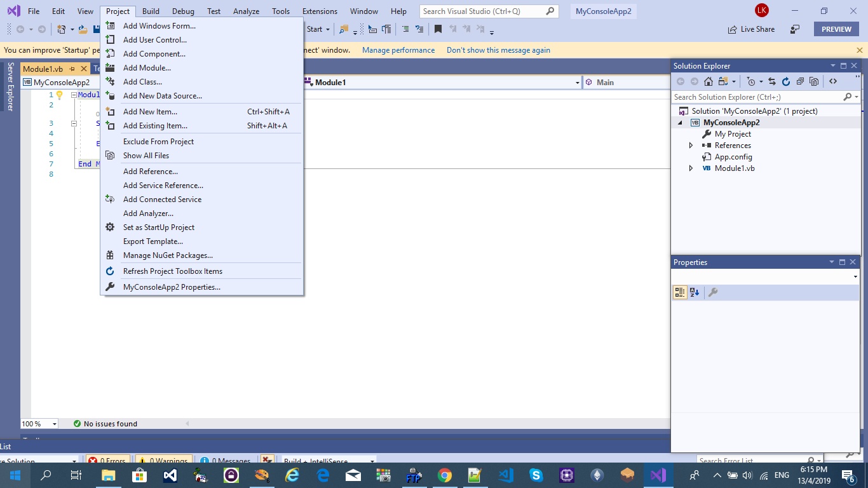The image size is (868, 488).
Task: Click the Home icon in Solution Explorer
Action: (709, 81)
